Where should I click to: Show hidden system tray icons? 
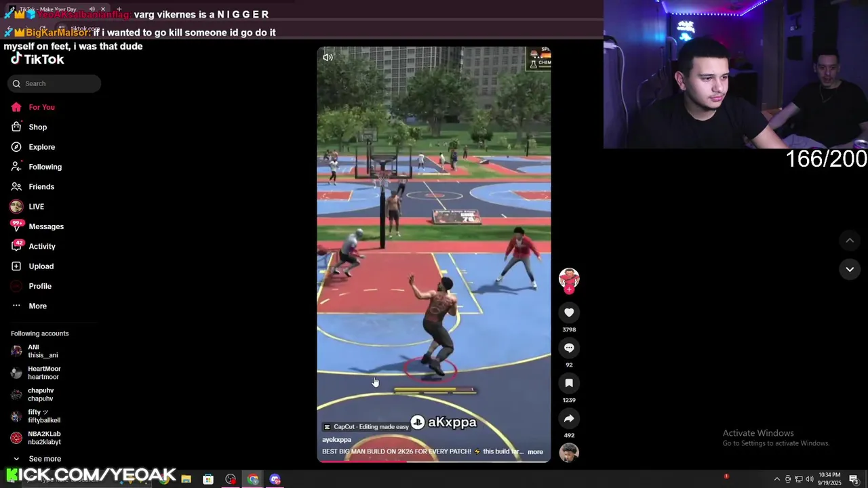click(777, 479)
